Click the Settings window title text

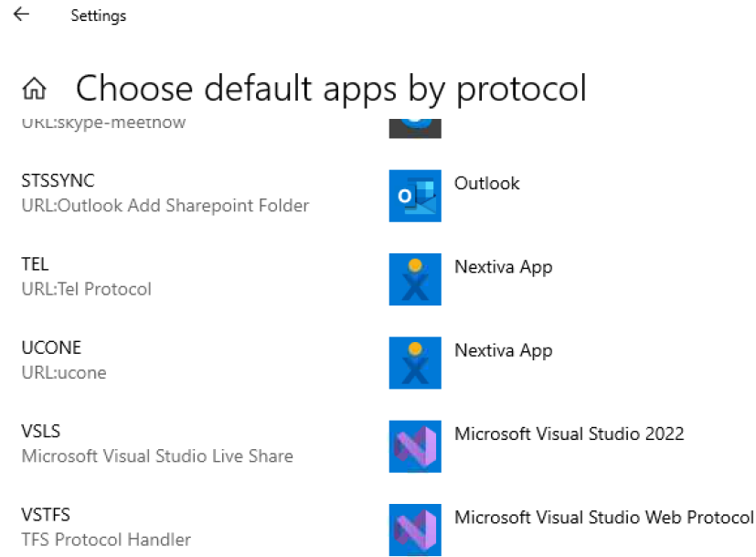pos(99,16)
